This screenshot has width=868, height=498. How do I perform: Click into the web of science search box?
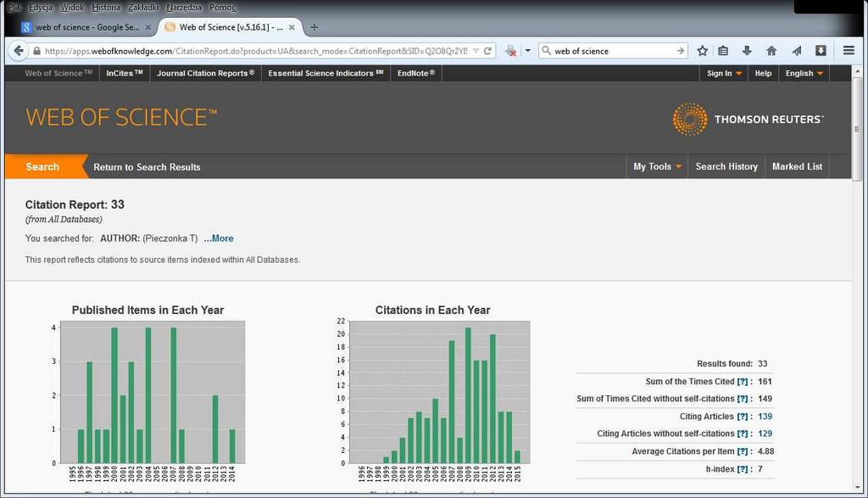pyautogui.click(x=614, y=51)
